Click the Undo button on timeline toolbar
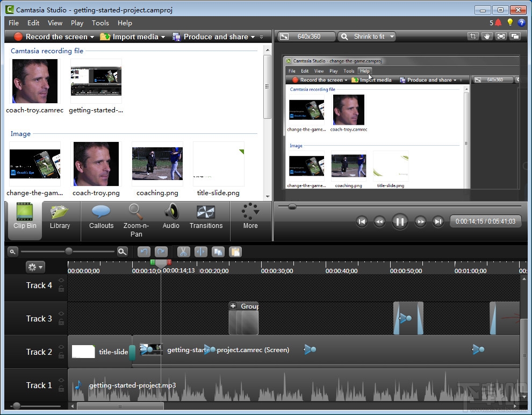Screen dimensions: 532x415 [144, 252]
